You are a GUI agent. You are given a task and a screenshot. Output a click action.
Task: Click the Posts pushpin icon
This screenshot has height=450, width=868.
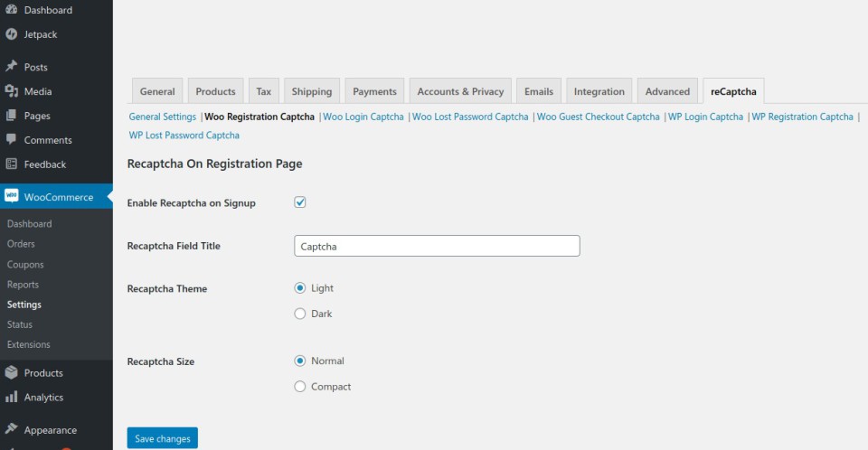pyautogui.click(x=12, y=67)
